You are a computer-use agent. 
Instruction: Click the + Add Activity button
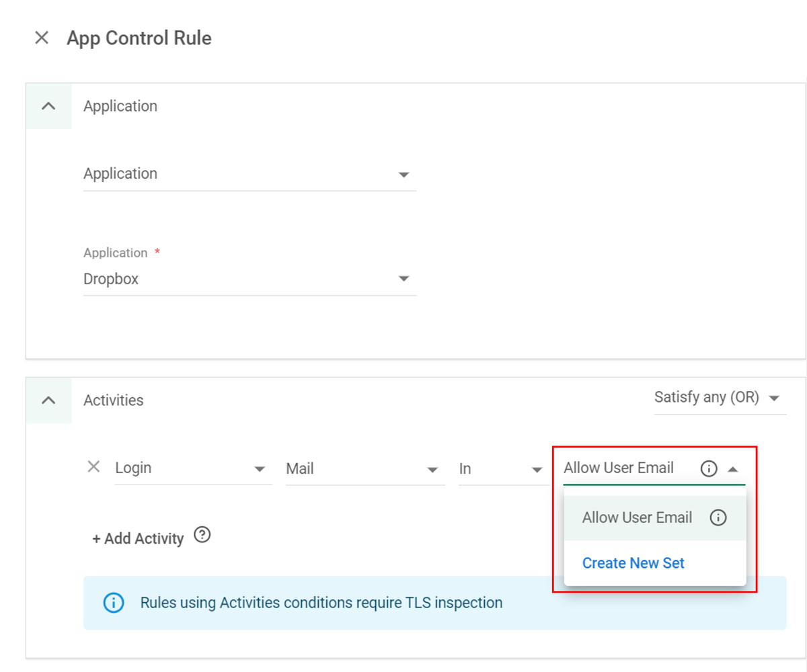[138, 538]
